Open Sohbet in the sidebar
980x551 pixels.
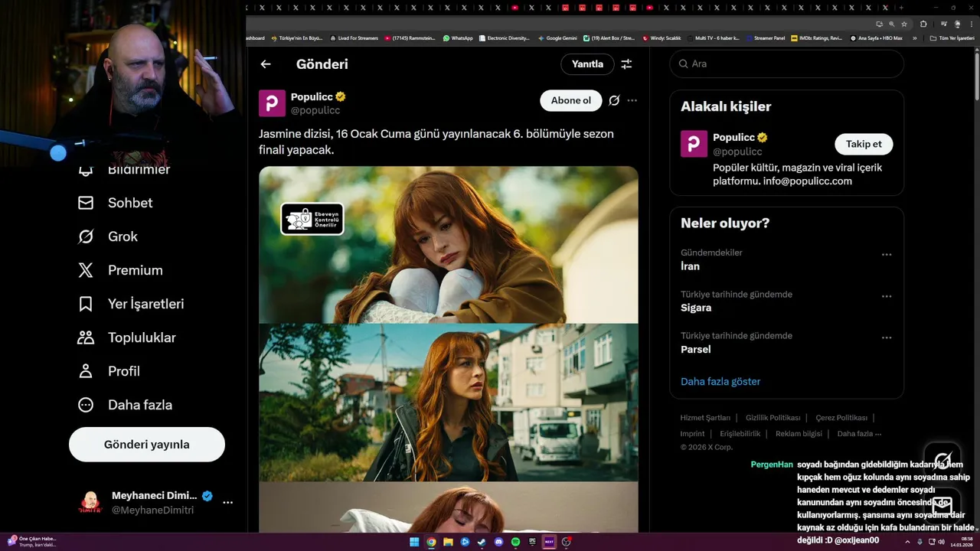click(x=115, y=203)
